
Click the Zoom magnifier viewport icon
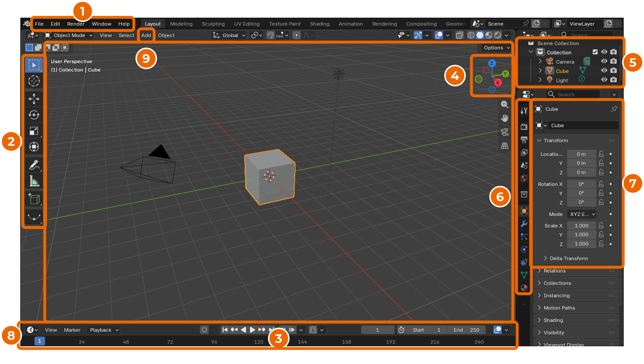[504, 105]
